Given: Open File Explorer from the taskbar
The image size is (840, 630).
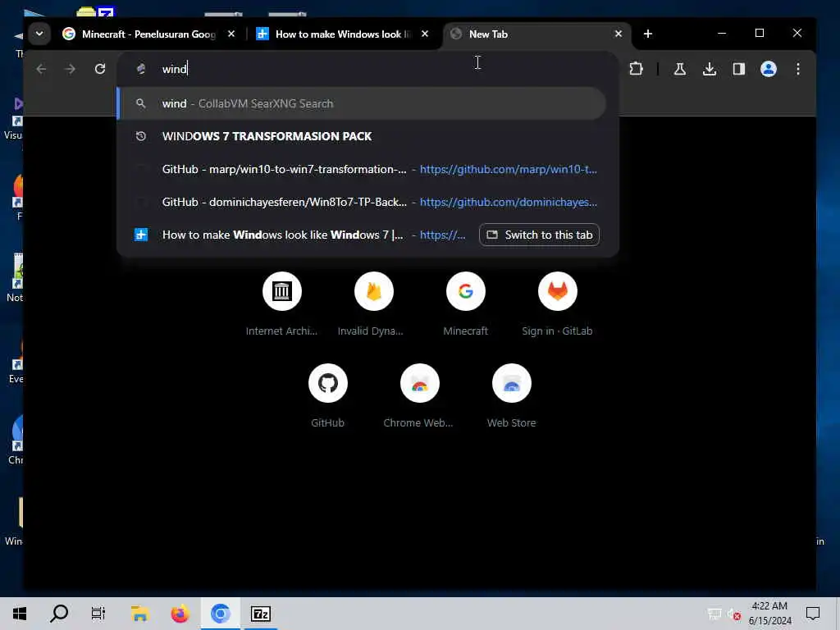Looking at the screenshot, I should point(139,614).
